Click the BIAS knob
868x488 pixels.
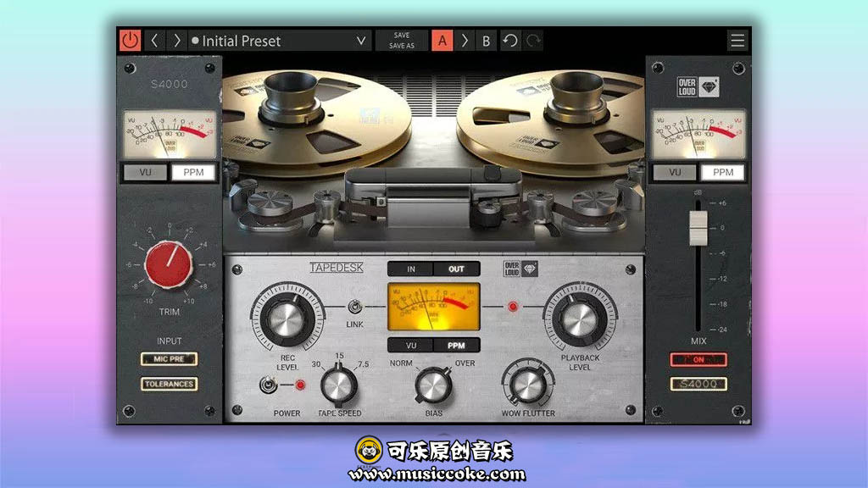tap(433, 385)
